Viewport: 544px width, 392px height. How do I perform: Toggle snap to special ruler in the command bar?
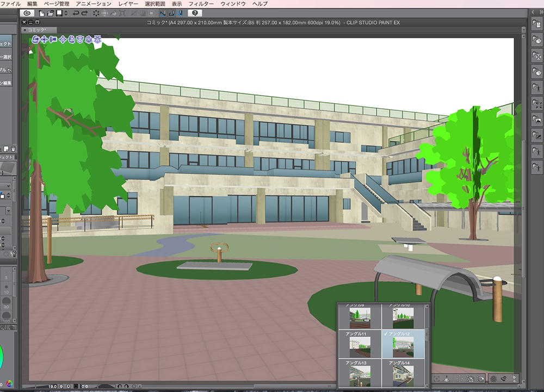[x=172, y=13]
